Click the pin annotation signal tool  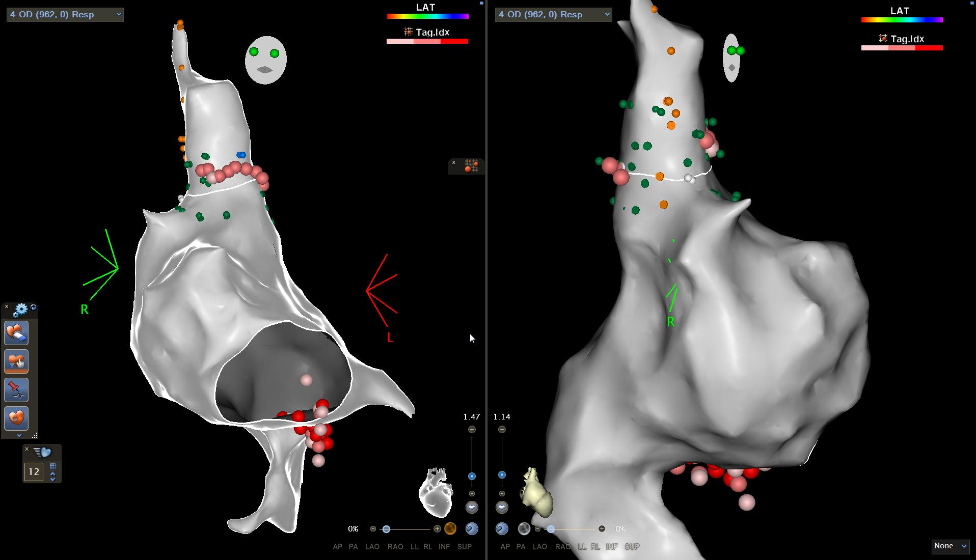tap(17, 390)
